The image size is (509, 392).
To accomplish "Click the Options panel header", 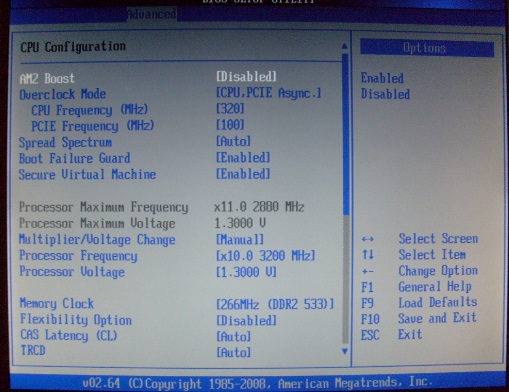I will coord(427,49).
